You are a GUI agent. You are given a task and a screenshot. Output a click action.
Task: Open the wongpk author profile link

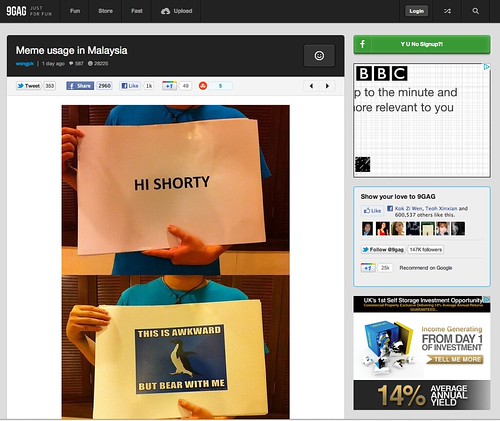[25, 64]
